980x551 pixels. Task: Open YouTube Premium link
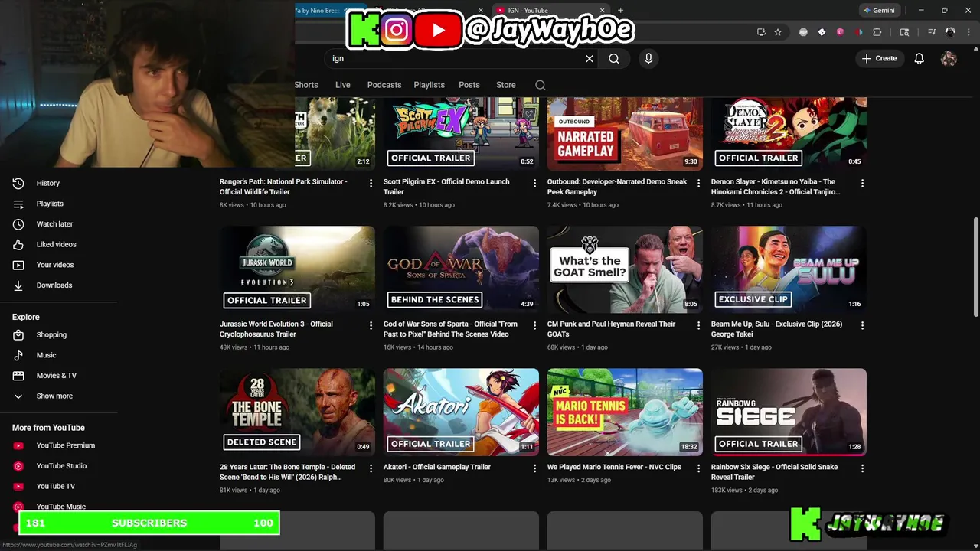[x=65, y=445]
